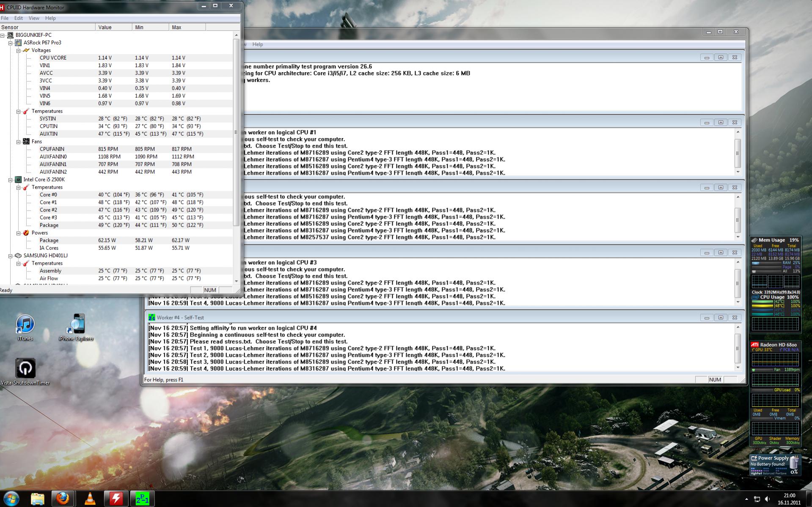Viewport: 812px width, 507px height.
Task: Open the volume control in the tray
Action: [768, 499]
